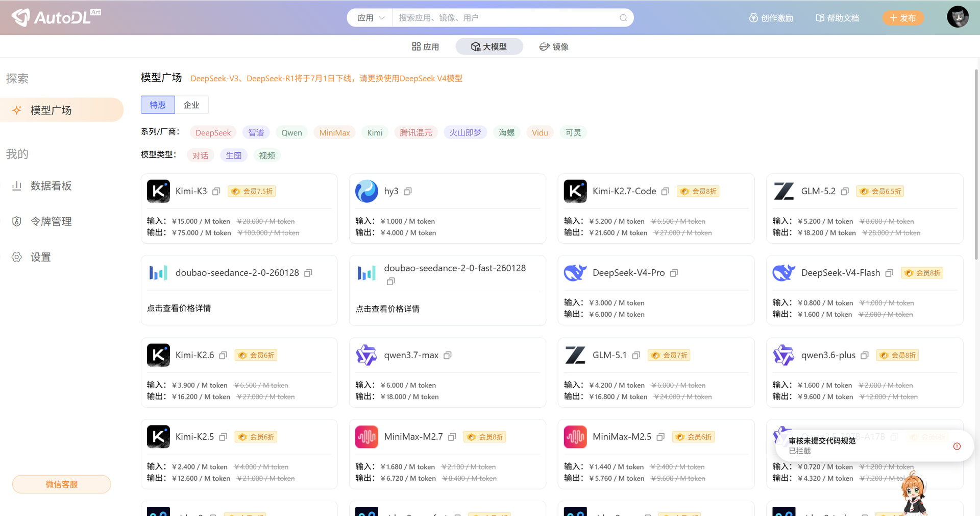Open the 帮助文档 link
Screen dimensions: 980x516
tap(837, 18)
